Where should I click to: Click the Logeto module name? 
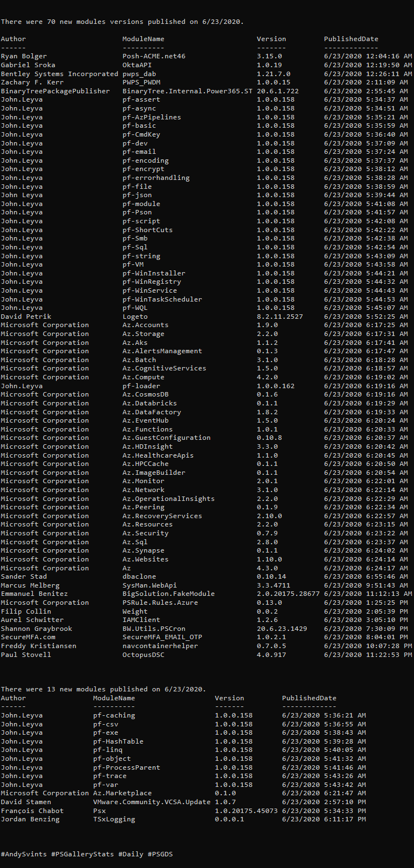(x=135, y=317)
